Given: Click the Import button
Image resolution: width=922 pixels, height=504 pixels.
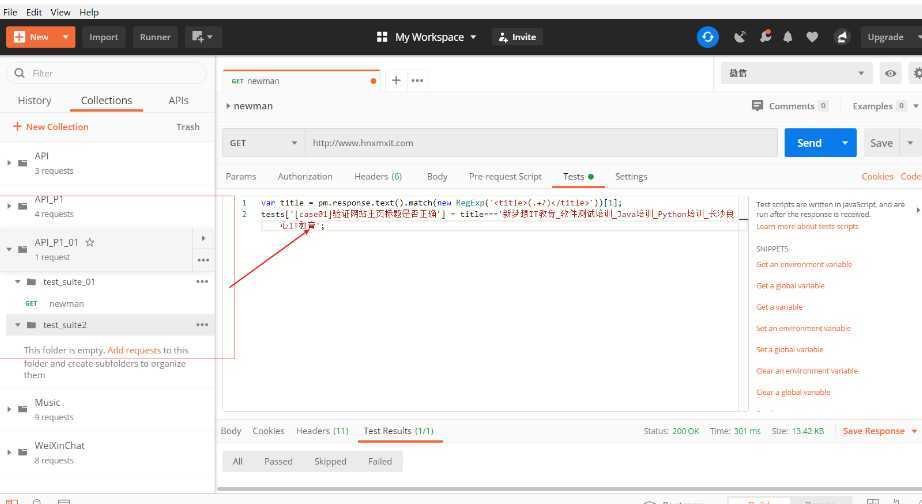Looking at the screenshot, I should click(103, 37).
